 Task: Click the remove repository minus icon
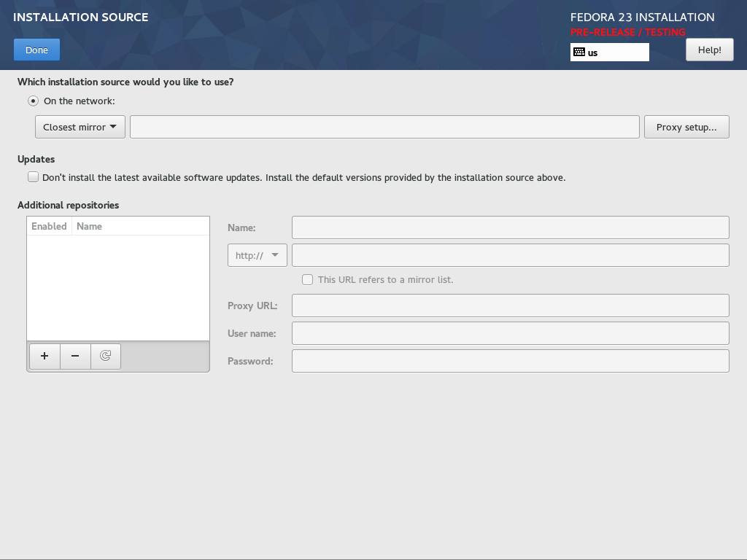pyautogui.click(x=75, y=356)
